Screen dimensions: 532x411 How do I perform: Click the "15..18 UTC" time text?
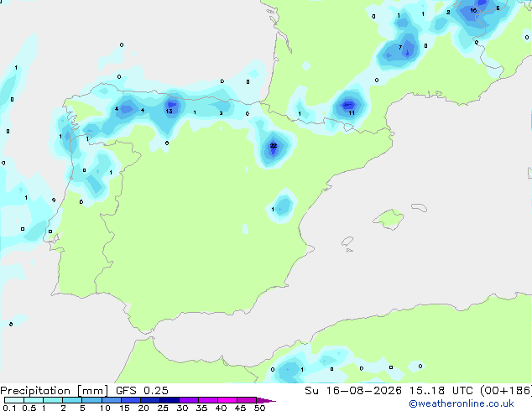(441, 391)
